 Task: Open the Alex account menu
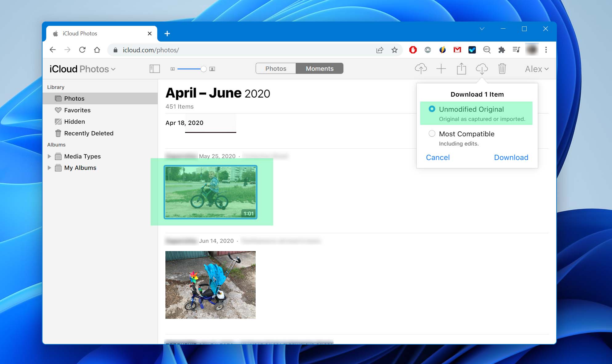pyautogui.click(x=537, y=69)
